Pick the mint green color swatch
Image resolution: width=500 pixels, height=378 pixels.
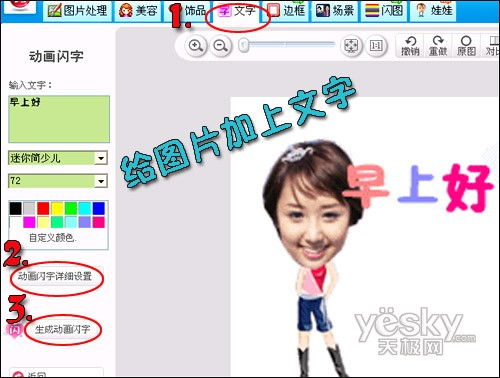[57, 222]
